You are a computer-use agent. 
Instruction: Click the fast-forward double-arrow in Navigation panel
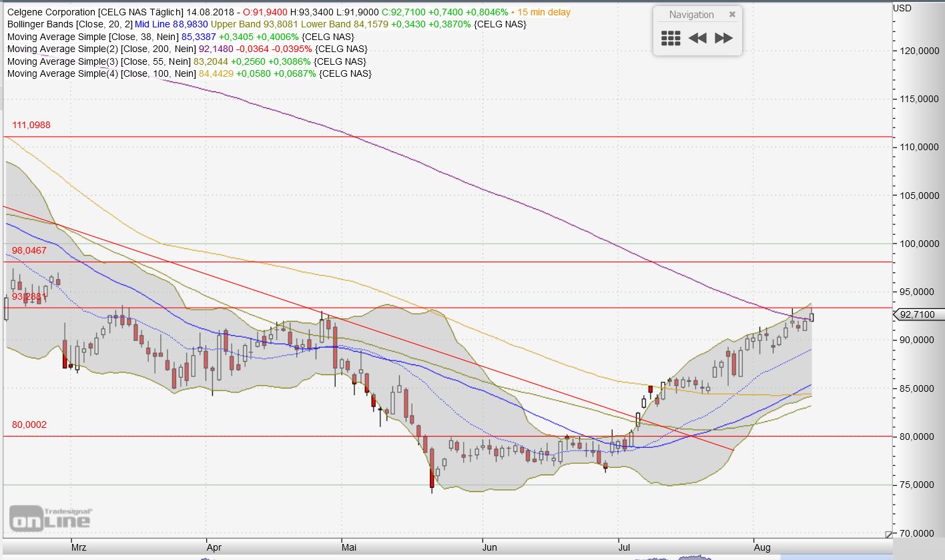coord(724,38)
